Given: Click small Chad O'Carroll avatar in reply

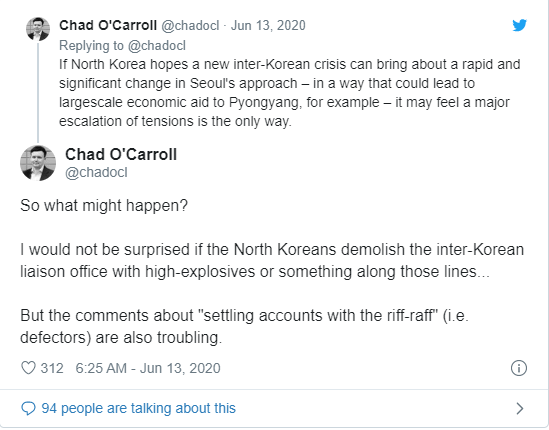Looking at the screenshot, I should tap(38, 29).
